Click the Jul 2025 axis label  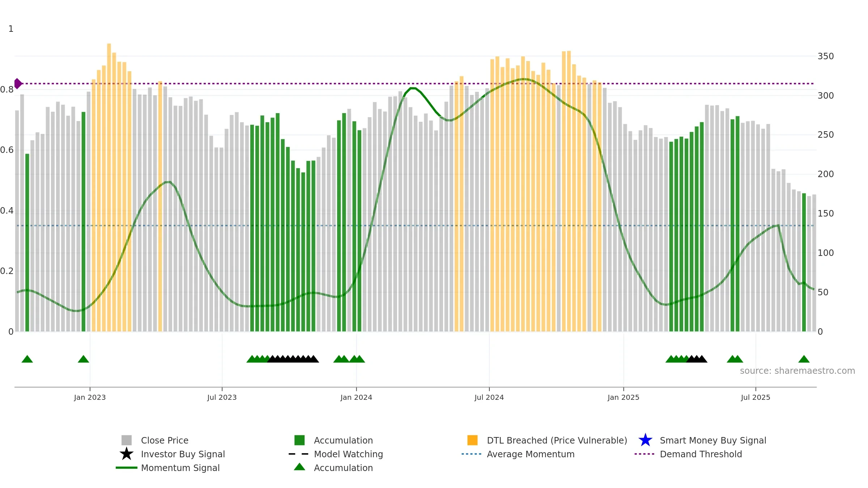pyautogui.click(x=756, y=398)
